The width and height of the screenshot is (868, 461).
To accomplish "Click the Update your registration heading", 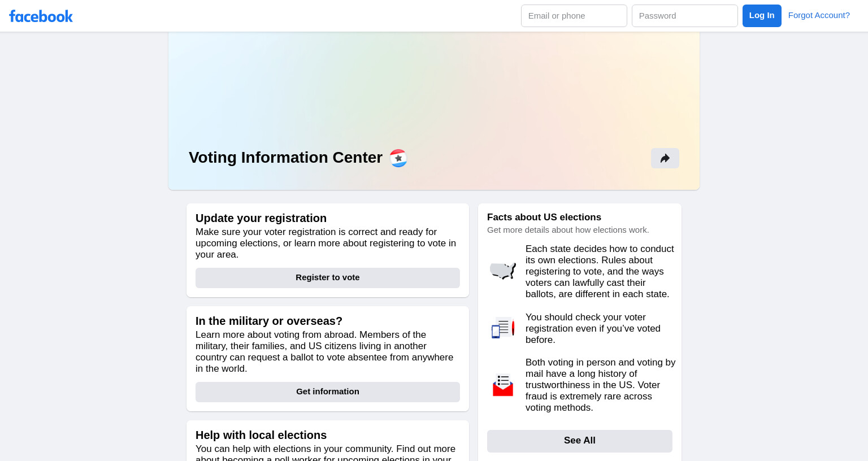I will [261, 218].
